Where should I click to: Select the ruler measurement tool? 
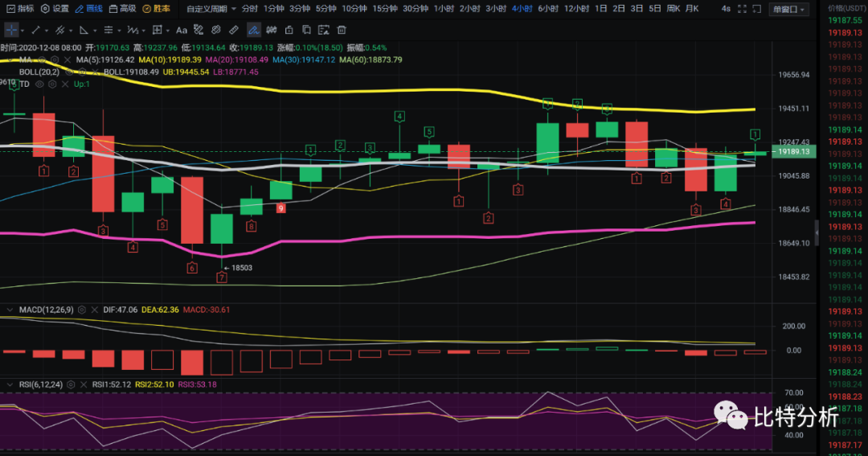click(233, 30)
